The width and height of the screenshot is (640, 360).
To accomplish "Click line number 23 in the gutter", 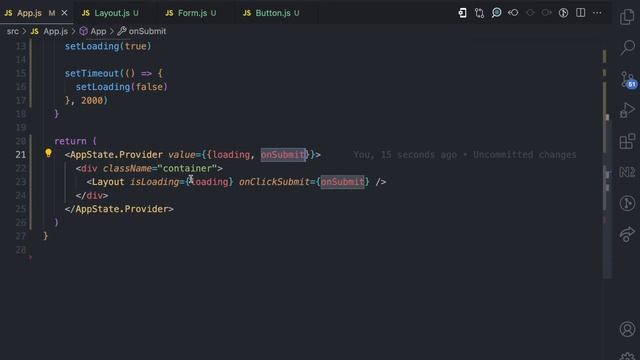I will pyautogui.click(x=21, y=182).
